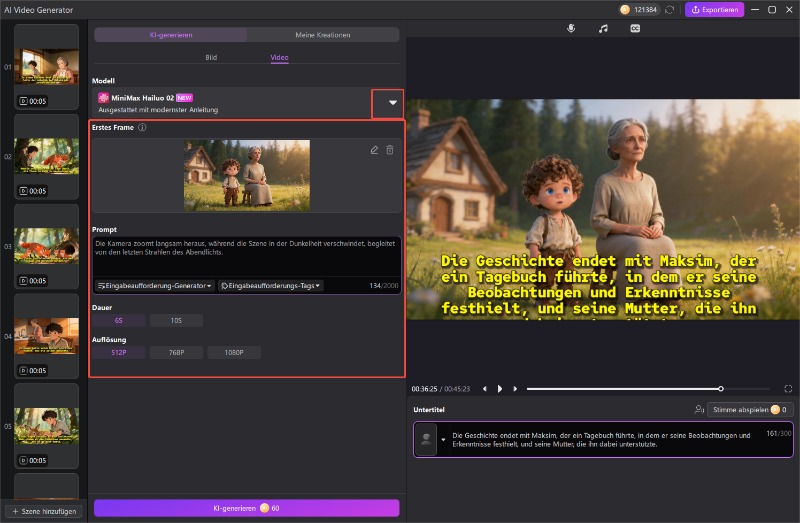The height and width of the screenshot is (523, 800).
Task: Open the Eingabeaufforderungs-Tags dropdown
Action: (x=270, y=286)
